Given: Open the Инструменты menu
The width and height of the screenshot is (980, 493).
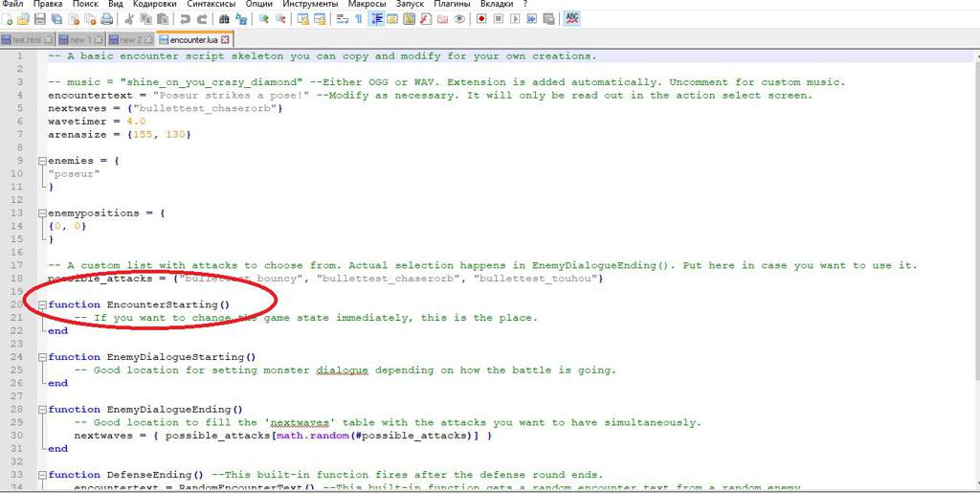Looking at the screenshot, I should [x=312, y=4].
